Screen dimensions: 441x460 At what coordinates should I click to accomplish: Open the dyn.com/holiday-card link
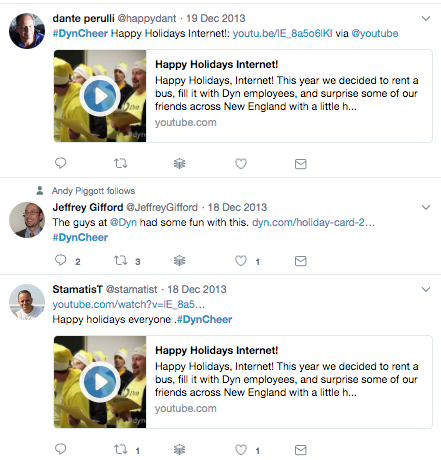pyautogui.click(x=313, y=222)
